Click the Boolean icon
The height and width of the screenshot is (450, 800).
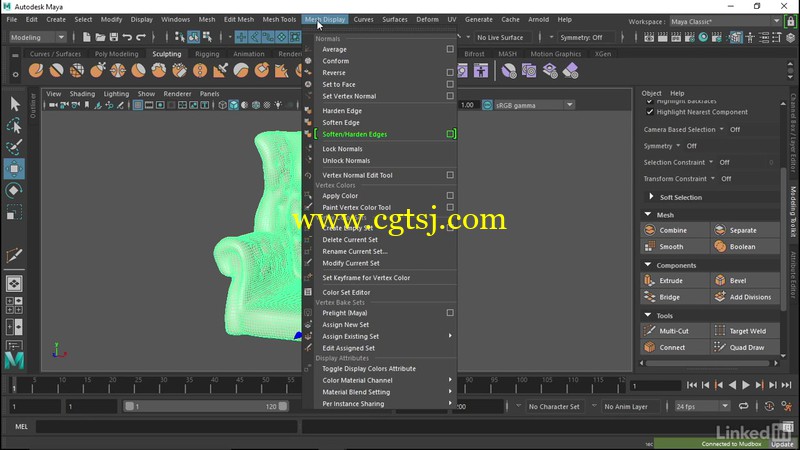(720, 246)
